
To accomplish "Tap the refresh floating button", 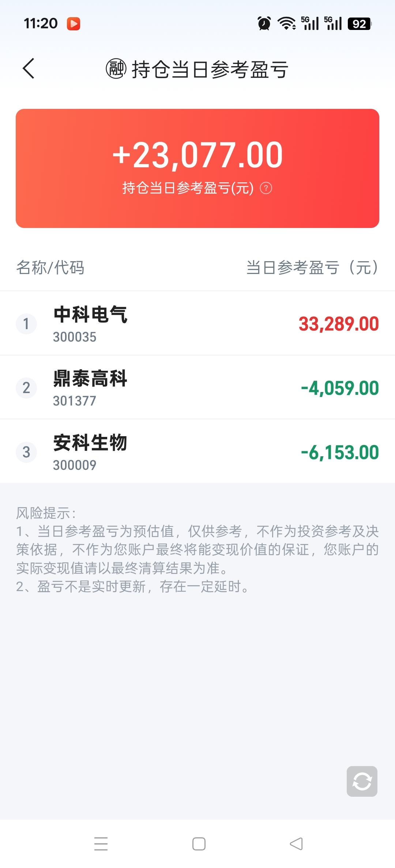I will tap(362, 781).
